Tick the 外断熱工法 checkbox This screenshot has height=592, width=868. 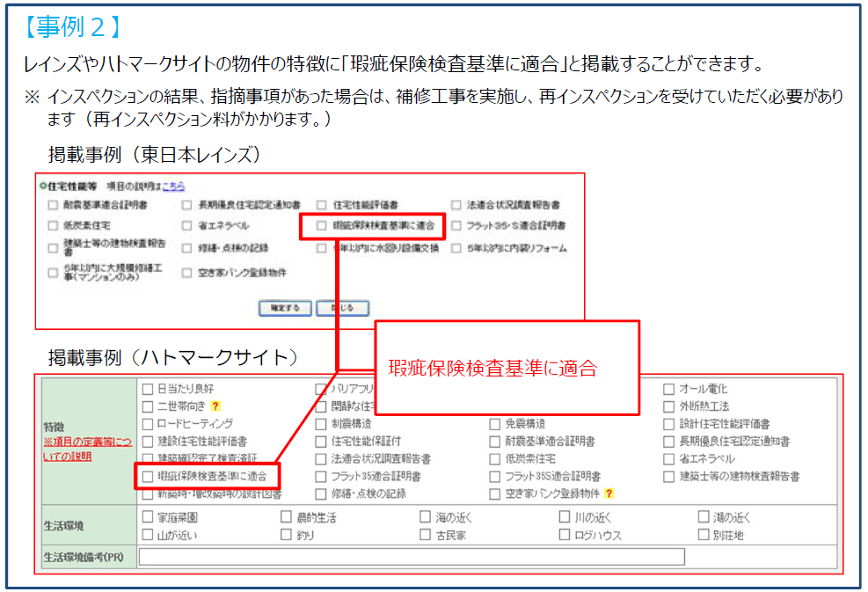(669, 406)
